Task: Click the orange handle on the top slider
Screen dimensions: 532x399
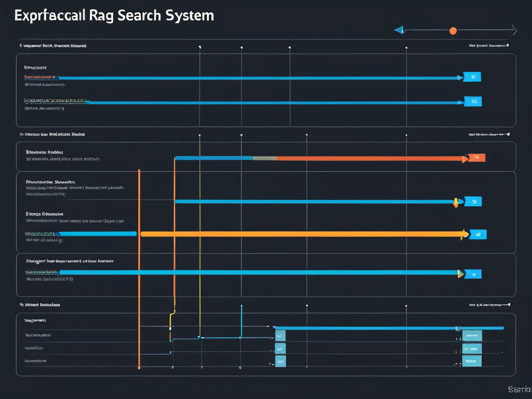Action: tap(453, 31)
